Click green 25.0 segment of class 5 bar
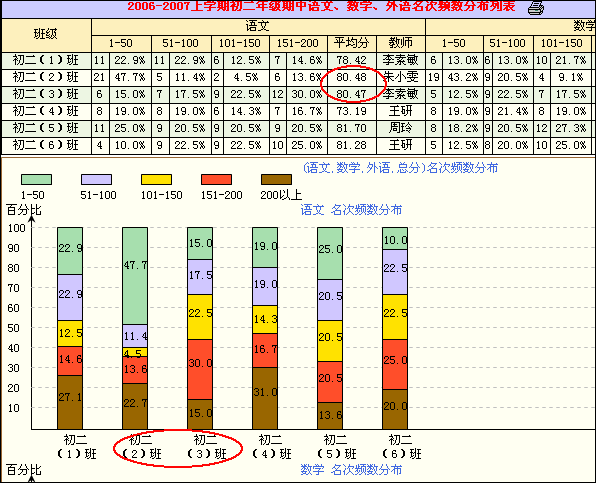596x483 pixels. tap(330, 253)
